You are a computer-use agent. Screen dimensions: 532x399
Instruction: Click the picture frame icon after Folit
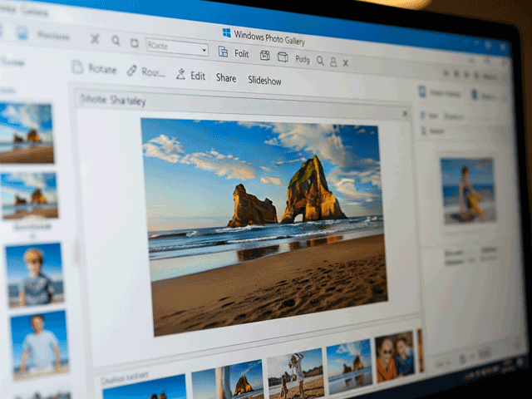(x=265, y=56)
